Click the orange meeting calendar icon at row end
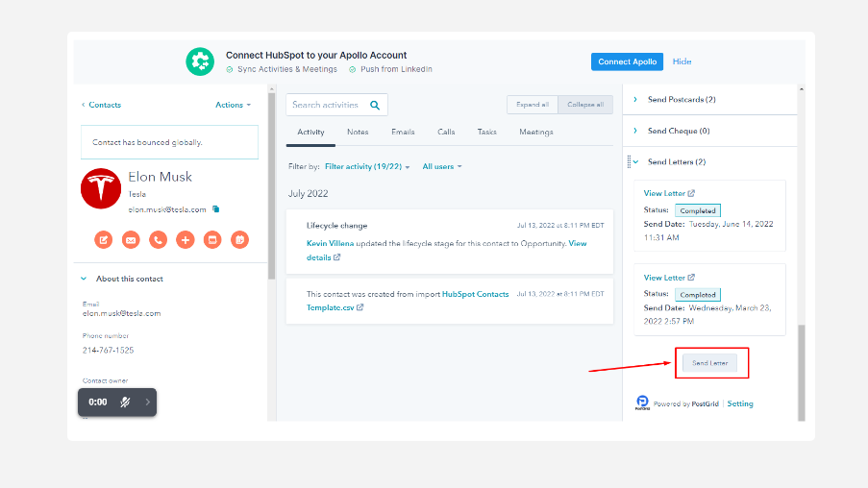 coord(240,239)
